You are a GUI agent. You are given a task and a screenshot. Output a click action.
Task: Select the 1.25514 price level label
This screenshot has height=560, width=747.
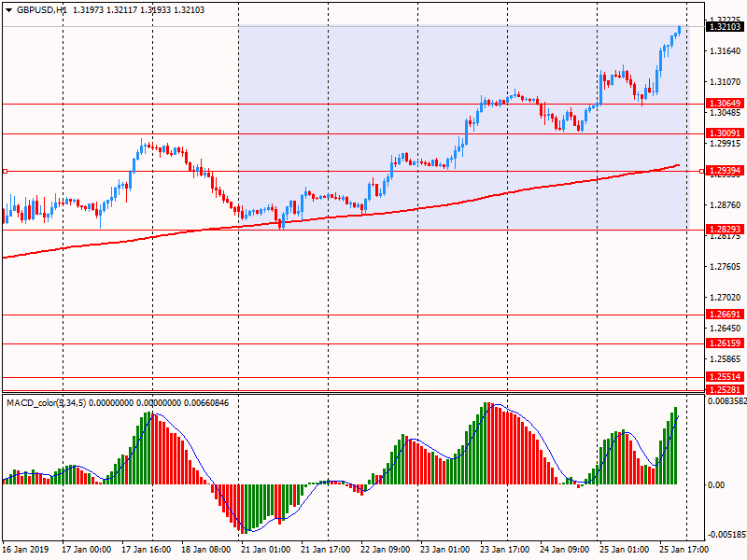725,377
